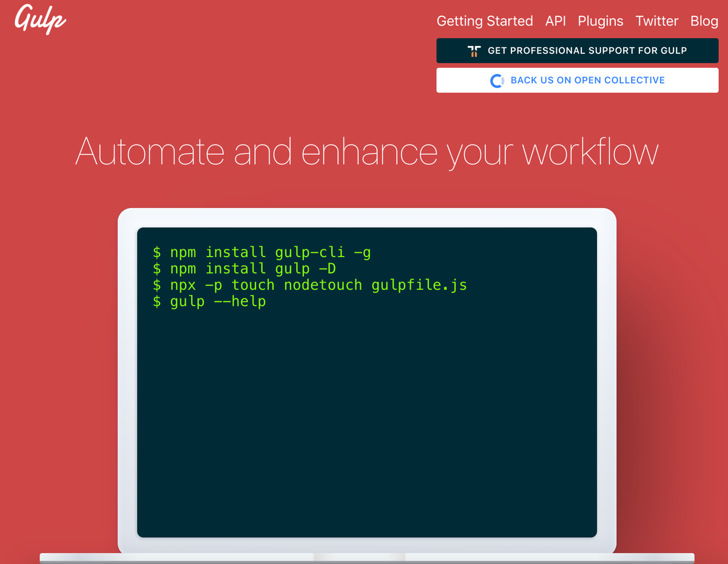Click the 'npm install gulp -D' command line
Image resolution: width=728 pixels, height=564 pixels.
tap(244, 269)
